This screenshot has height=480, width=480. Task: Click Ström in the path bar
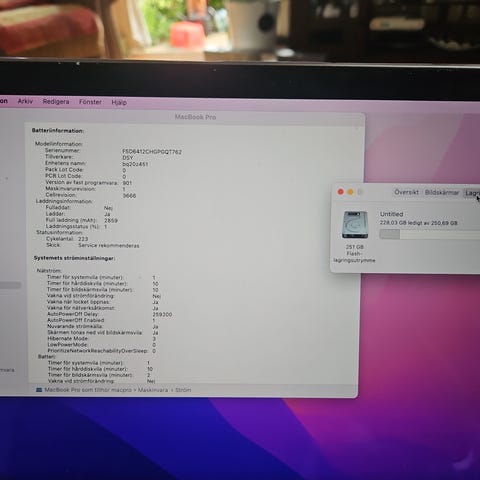[x=183, y=390]
